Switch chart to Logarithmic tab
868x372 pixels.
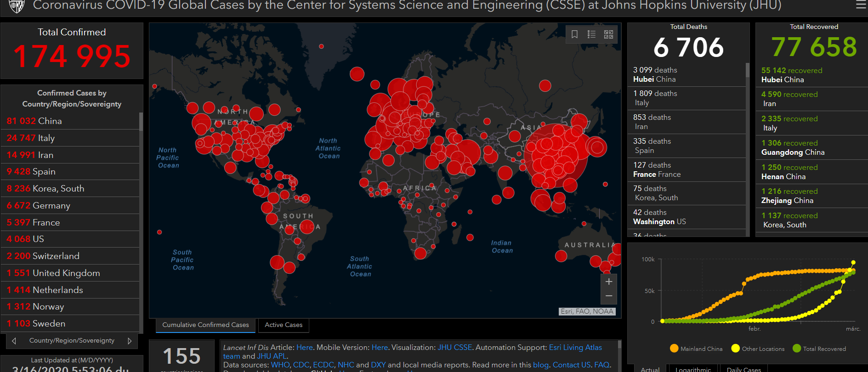(x=693, y=369)
